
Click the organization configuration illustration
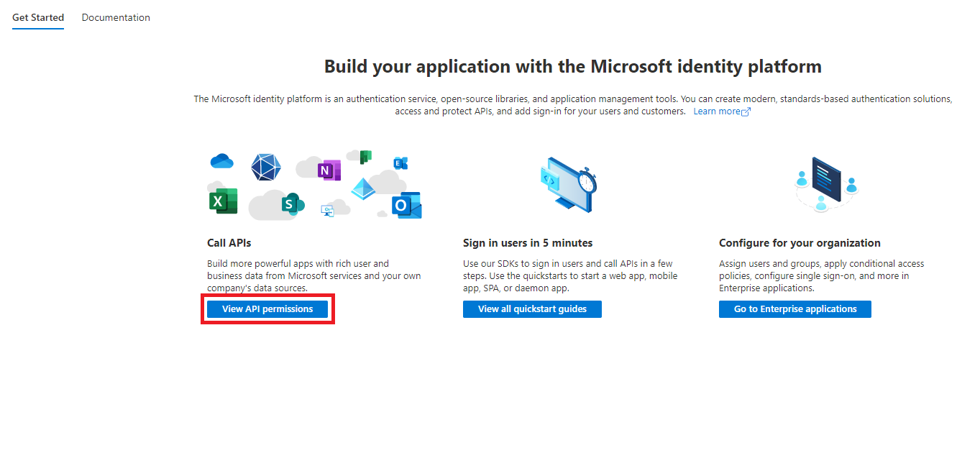[825, 180]
